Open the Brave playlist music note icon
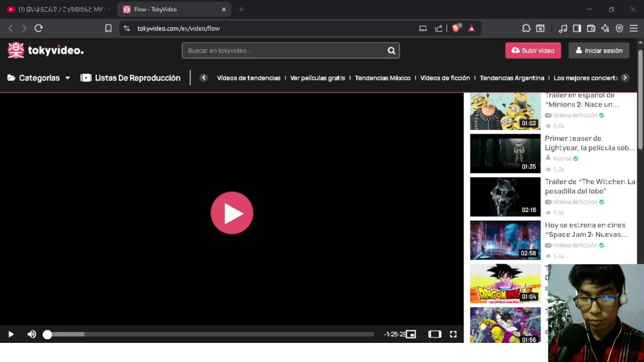 point(563,28)
